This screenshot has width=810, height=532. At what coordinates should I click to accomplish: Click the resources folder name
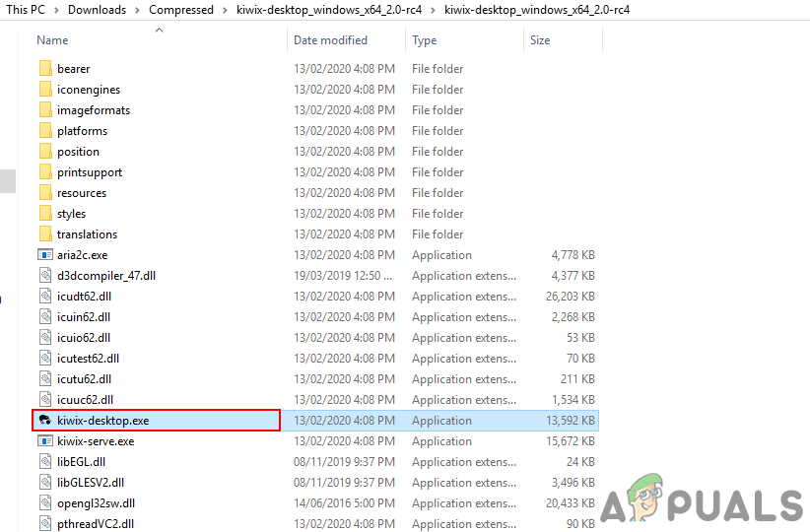point(82,193)
